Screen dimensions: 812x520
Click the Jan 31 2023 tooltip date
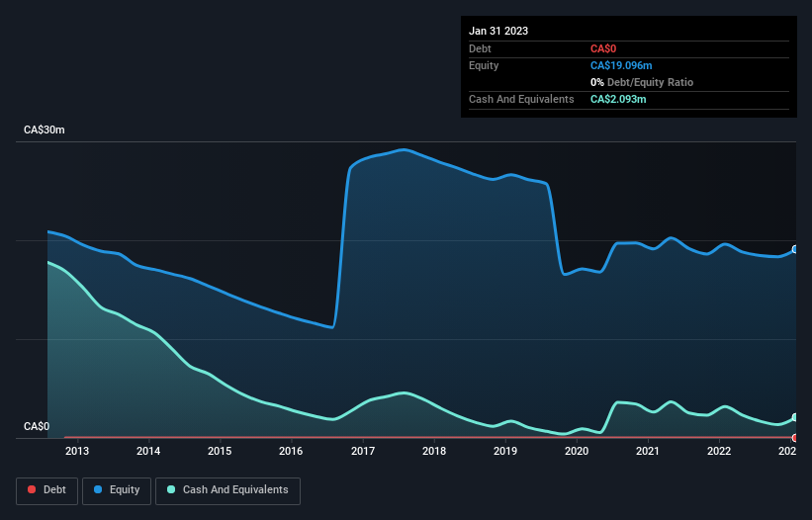coord(498,31)
